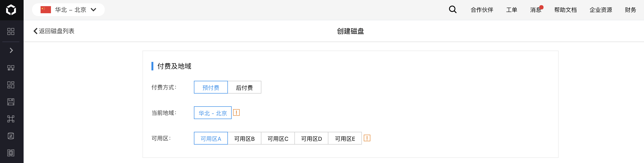Open the network topology icon in the sidebar

[11, 68]
